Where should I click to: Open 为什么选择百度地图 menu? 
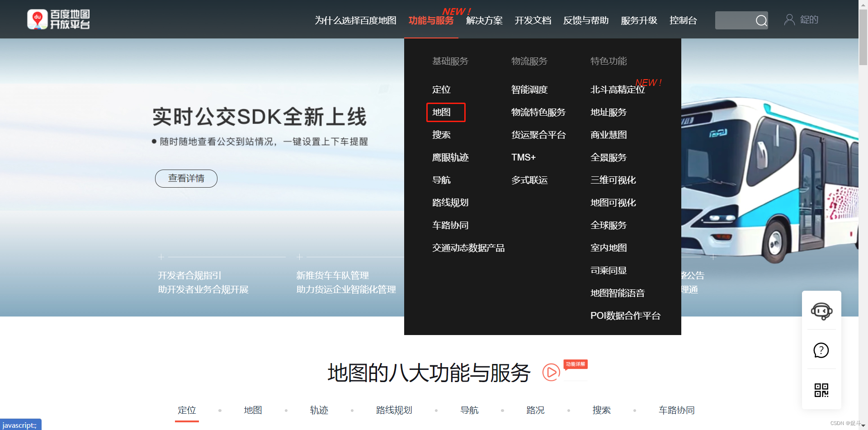tap(355, 20)
